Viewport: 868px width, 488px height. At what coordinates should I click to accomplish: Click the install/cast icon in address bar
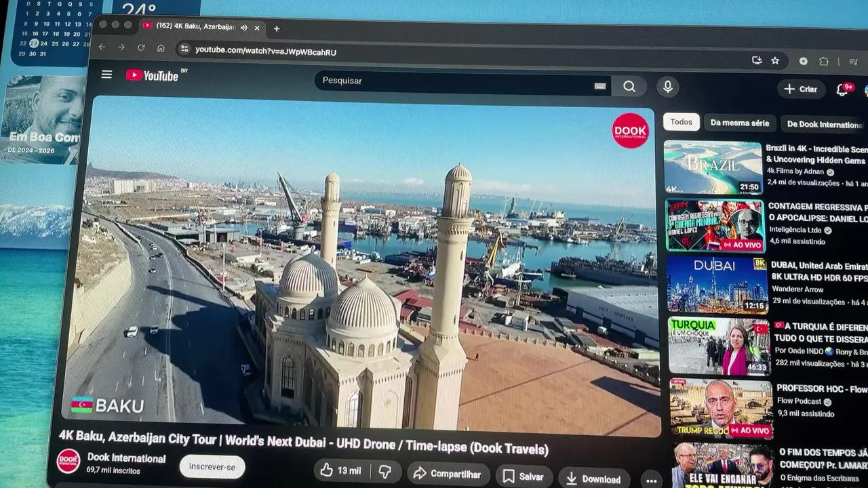tap(757, 60)
